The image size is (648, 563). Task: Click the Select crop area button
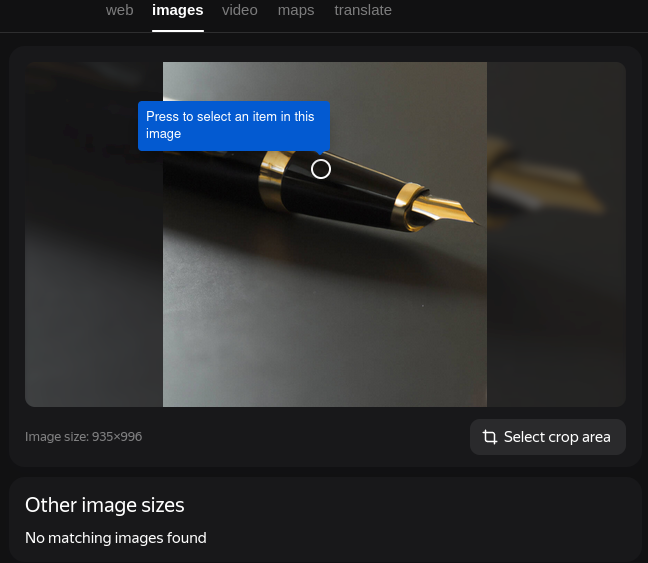[x=548, y=437]
